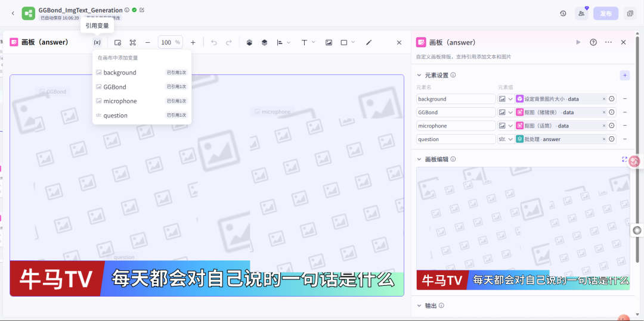Viewport: 644px width, 321px height.
Task: Run the 画板 node with play icon
Action: [578, 42]
